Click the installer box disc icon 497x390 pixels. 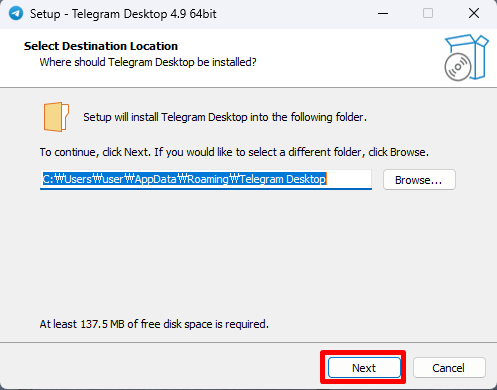coord(466,57)
